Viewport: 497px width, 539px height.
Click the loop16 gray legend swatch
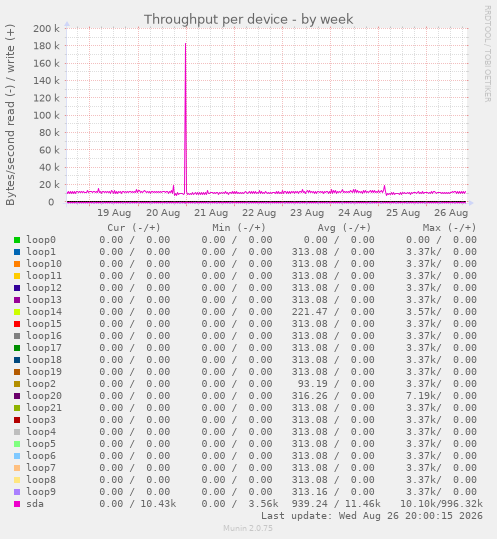(x=17, y=336)
